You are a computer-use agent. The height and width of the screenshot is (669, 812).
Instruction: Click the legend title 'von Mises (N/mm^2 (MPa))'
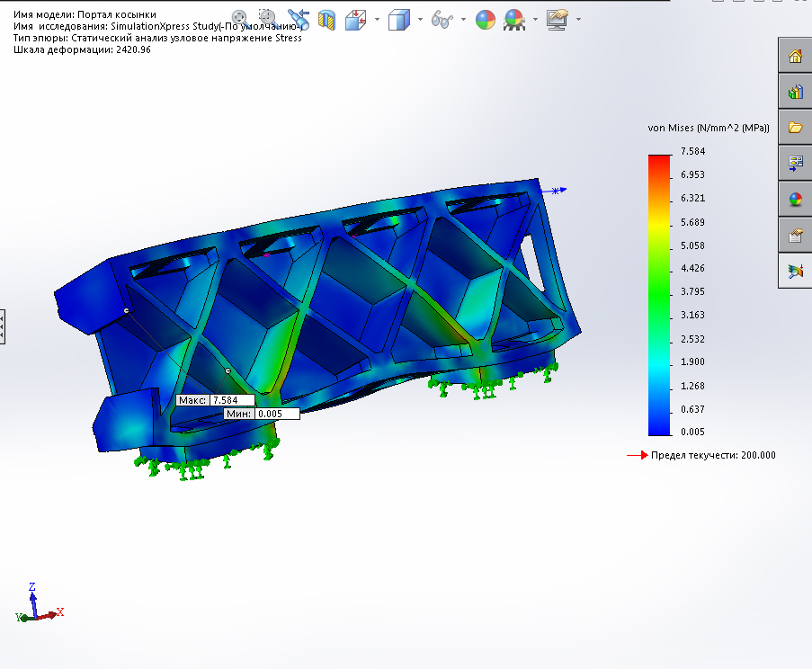709,128
